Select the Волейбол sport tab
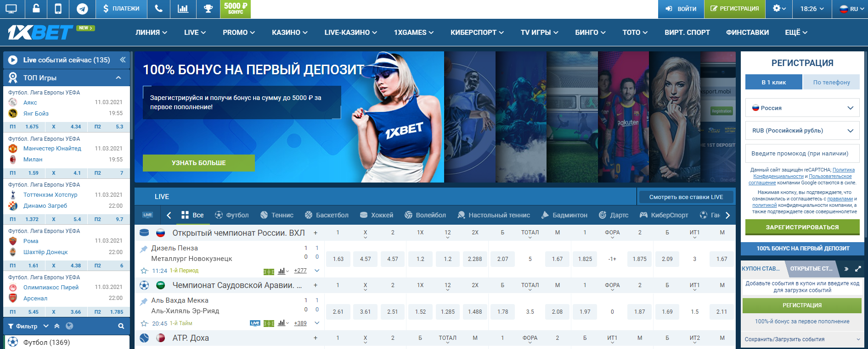 [425, 215]
